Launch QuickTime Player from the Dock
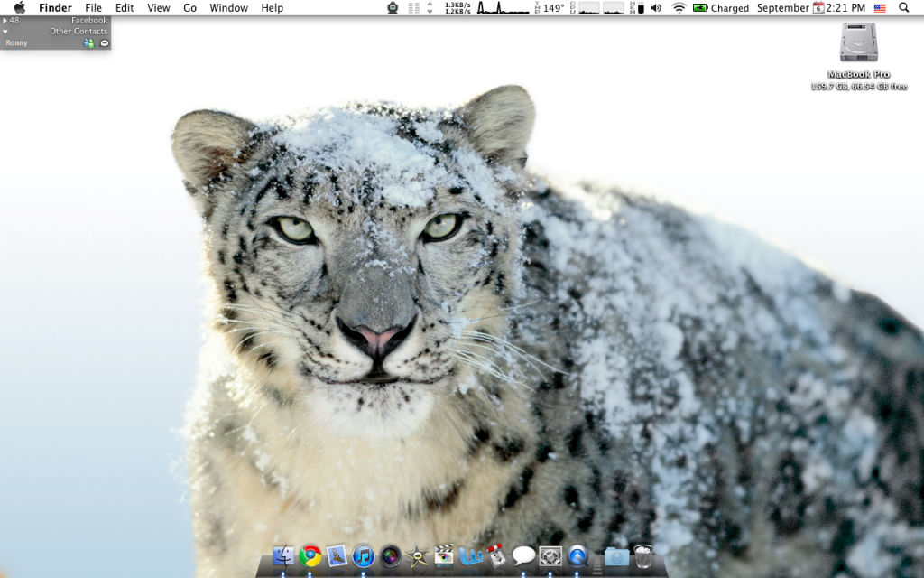 (x=577, y=555)
